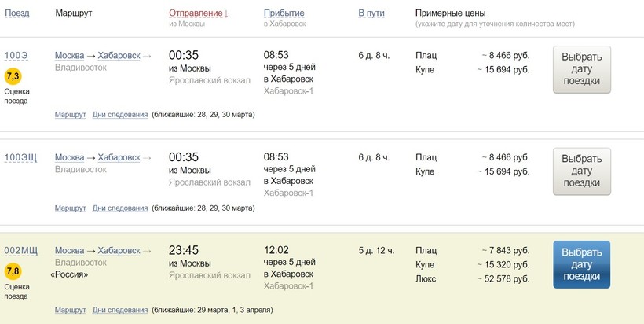
Task: Show Дни следования for train 002МЩ
Action: point(120,310)
